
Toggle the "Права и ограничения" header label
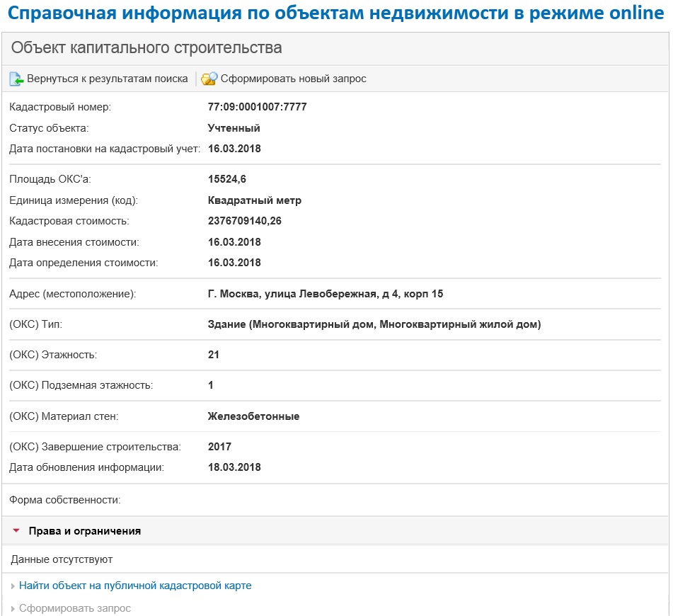click(84, 531)
